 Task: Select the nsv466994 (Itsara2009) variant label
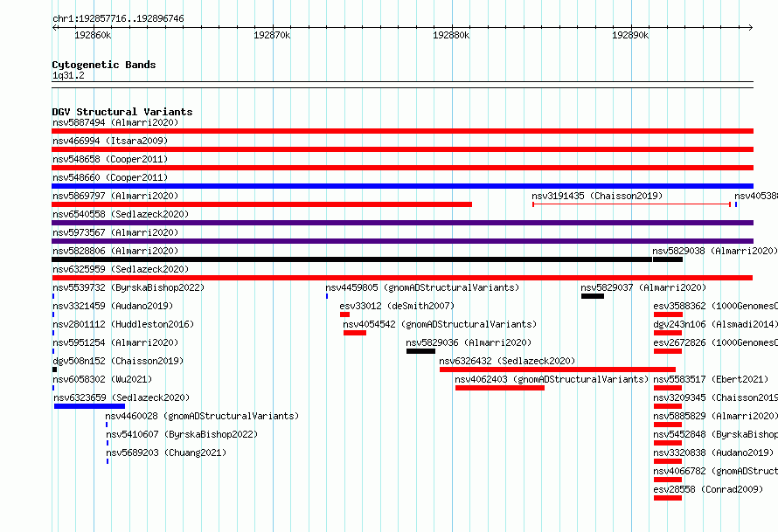click(x=110, y=141)
